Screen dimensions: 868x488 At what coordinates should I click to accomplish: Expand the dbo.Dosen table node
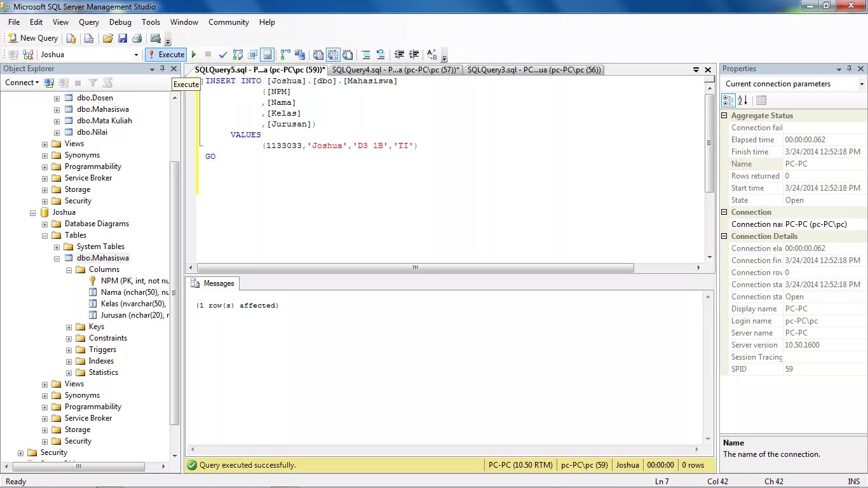point(57,98)
